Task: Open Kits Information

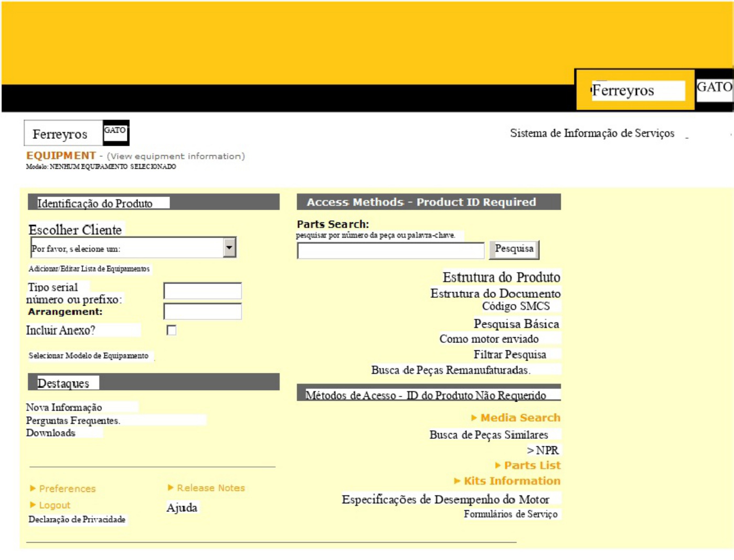Action: 507,481
